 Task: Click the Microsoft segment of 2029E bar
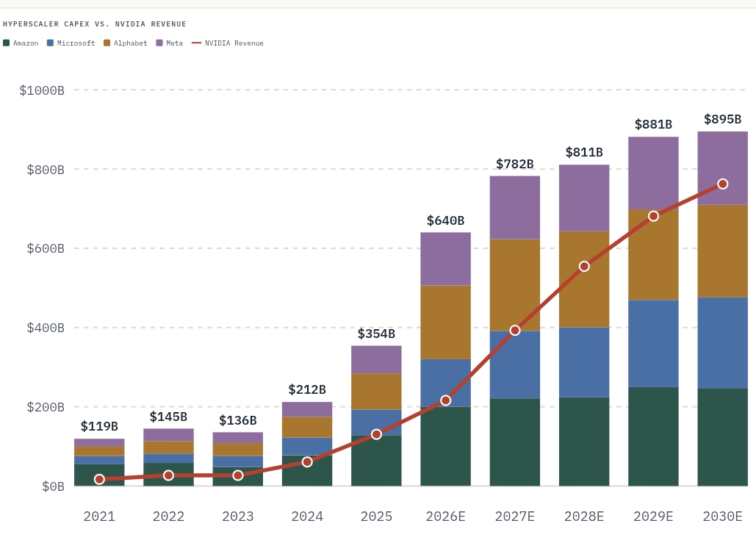653,344
